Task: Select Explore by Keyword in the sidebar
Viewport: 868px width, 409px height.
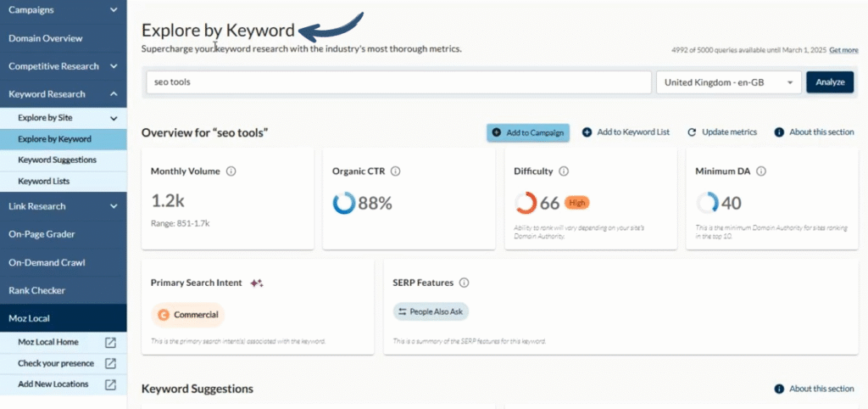Action: click(63, 139)
